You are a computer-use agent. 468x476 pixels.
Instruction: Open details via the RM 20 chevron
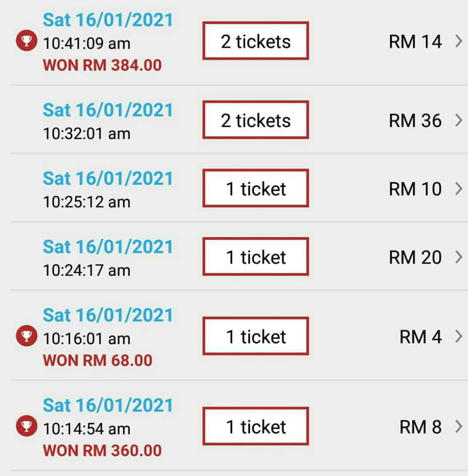point(459,257)
